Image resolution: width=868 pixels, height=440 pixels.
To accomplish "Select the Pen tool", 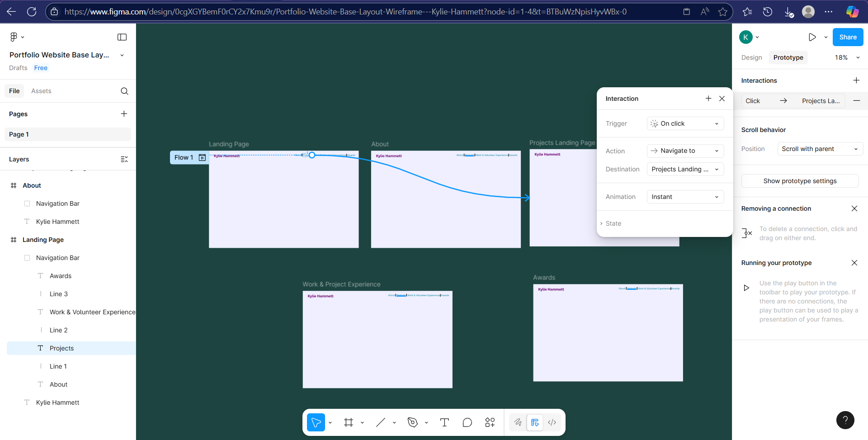I will [x=413, y=422].
